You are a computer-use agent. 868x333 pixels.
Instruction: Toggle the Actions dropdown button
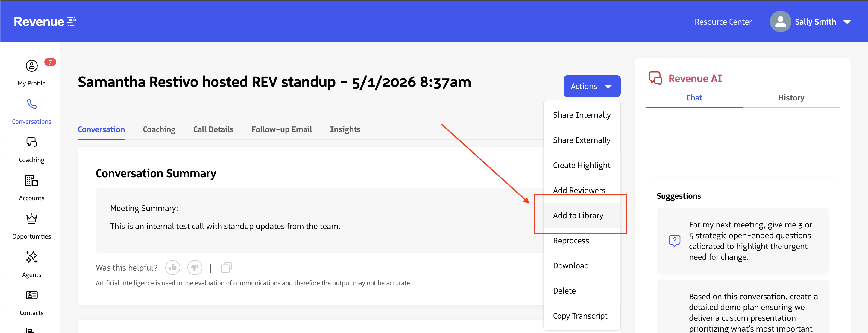click(x=592, y=86)
